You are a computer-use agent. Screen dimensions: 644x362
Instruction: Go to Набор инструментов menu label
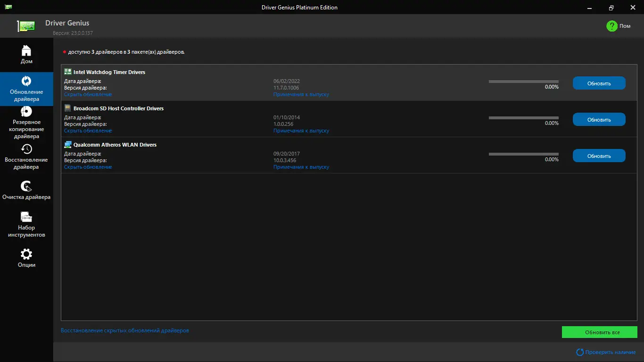click(26, 231)
